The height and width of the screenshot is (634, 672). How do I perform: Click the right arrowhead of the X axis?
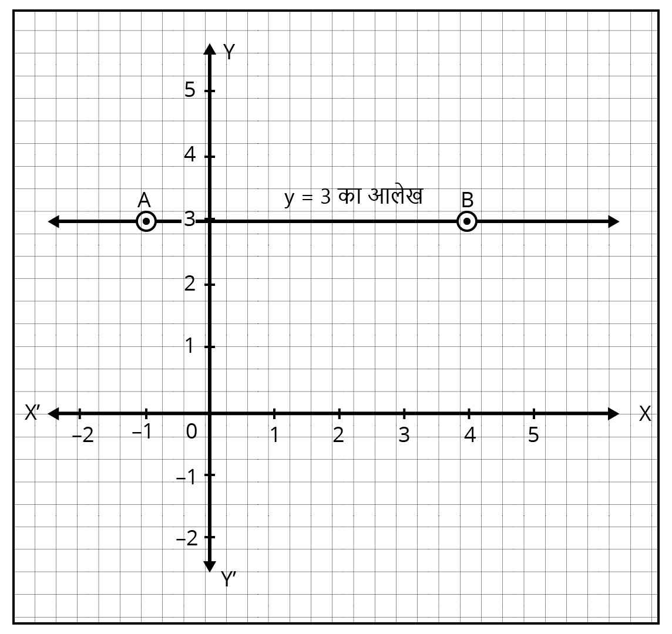click(x=613, y=414)
